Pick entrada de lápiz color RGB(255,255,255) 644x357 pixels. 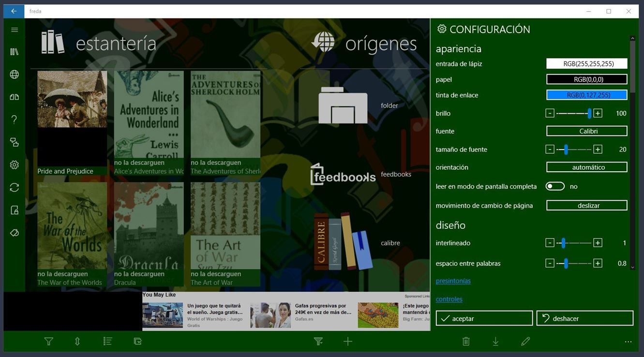pos(587,63)
